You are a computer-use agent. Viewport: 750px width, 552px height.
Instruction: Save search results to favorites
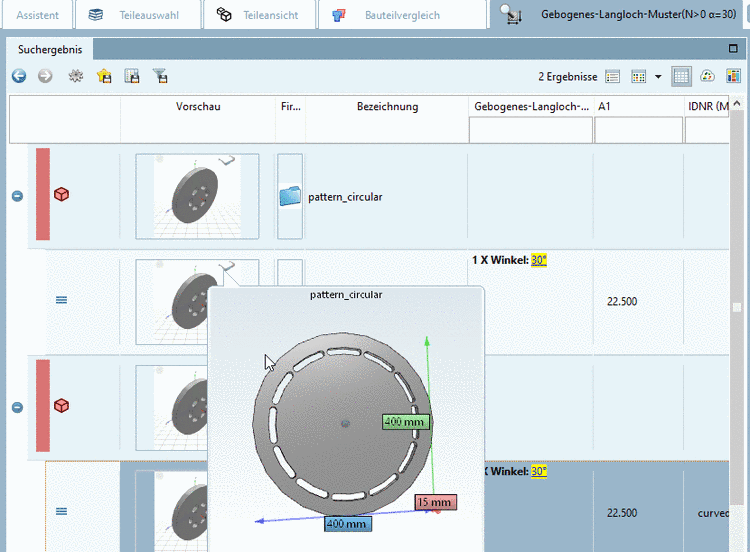pyautogui.click(x=103, y=76)
